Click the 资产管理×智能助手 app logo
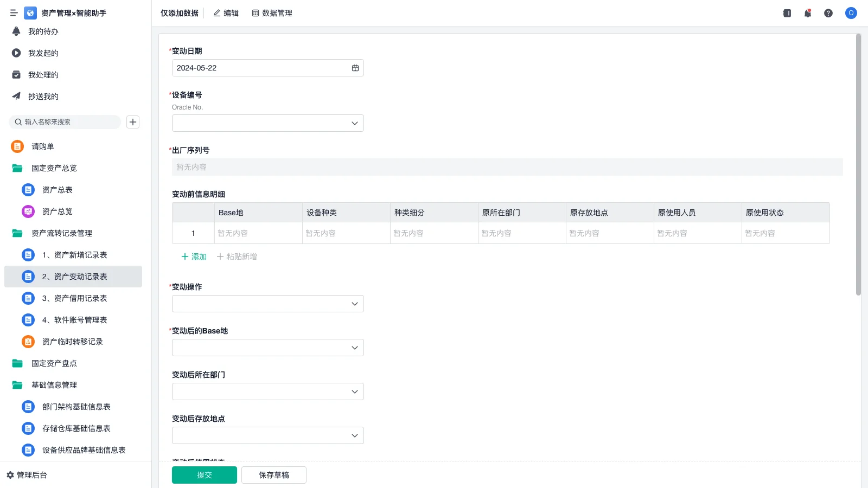 (x=30, y=13)
